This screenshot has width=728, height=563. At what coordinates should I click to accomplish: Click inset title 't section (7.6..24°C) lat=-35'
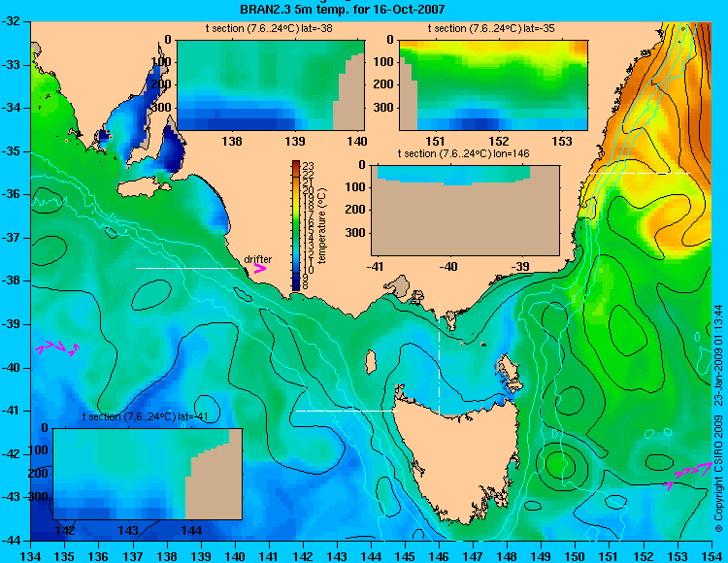coord(491,28)
